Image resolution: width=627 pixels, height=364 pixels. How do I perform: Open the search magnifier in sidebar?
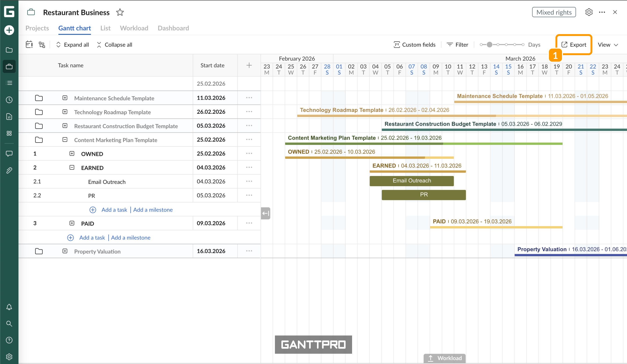[9, 324]
